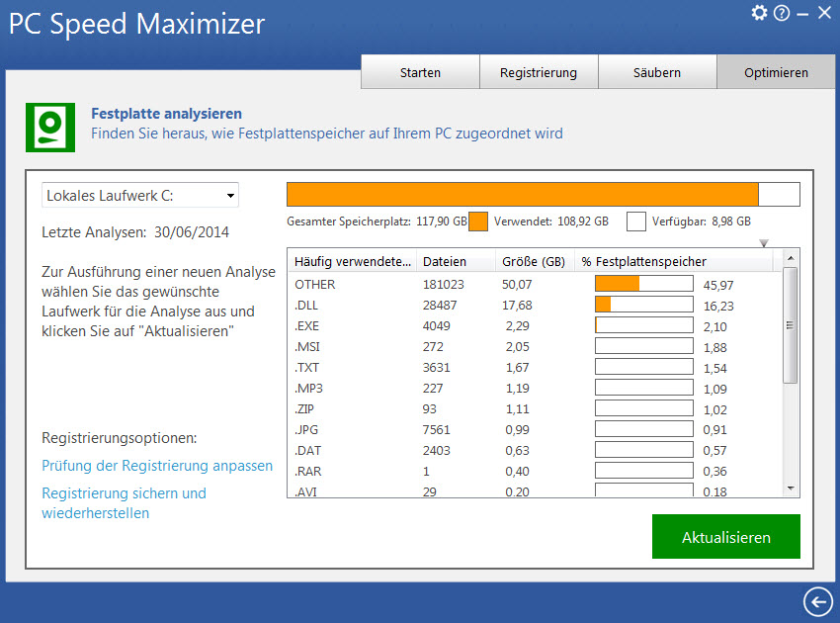Select the .TXT file type row
This screenshot has width=840, height=623.
click(x=535, y=367)
